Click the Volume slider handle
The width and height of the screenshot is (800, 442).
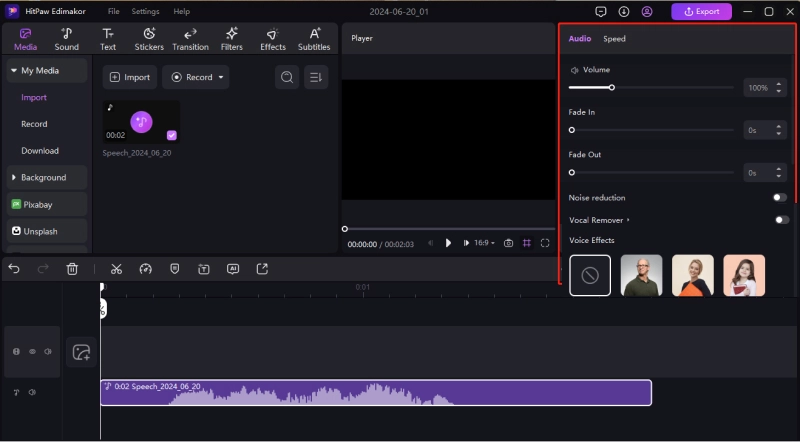pos(612,88)
